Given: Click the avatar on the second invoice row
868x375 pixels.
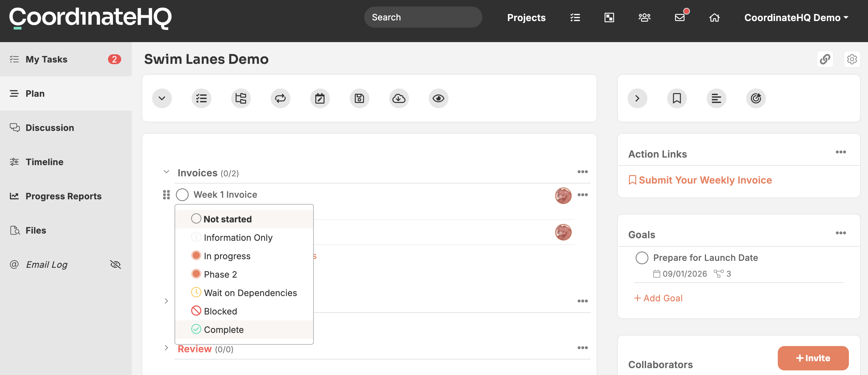Looking at the screenshot, I should [x=563, y=232].
